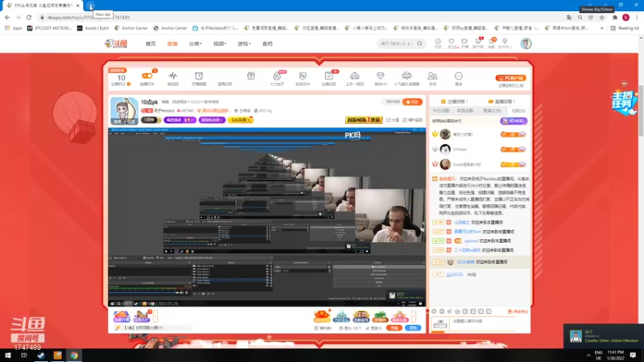Select the 直播 live menu item
The height and width of the screenshot is (362, 644).
pos(172,43)
